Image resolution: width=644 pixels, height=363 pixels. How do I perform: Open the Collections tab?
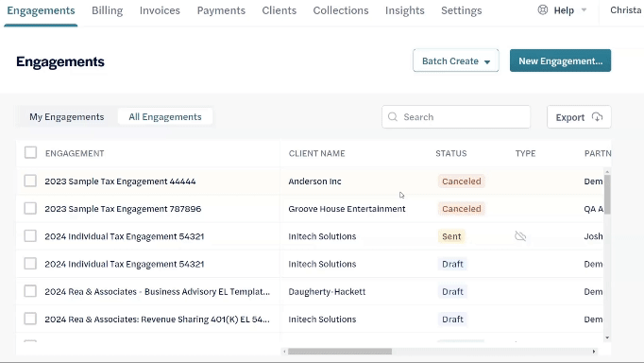pos(341,10)
